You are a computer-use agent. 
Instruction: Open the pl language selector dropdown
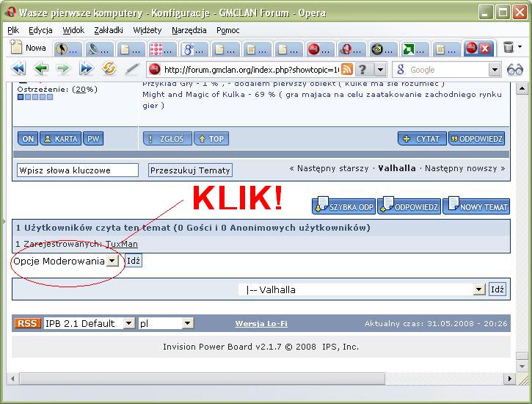(x=187, y=323)
